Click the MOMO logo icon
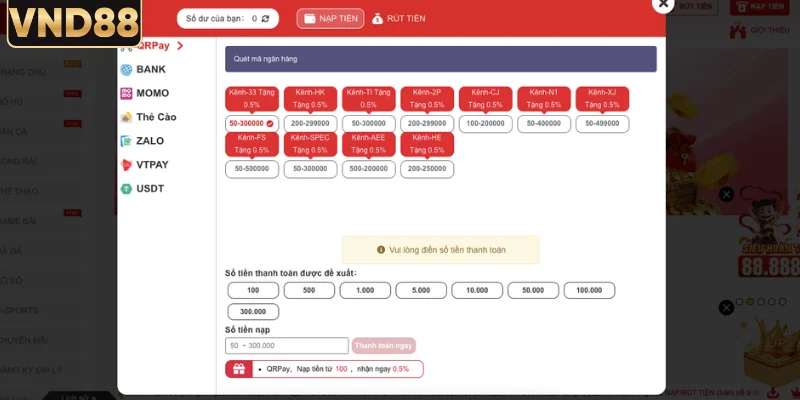The width and height of the screenshot is (800, 400). [126, 93]
